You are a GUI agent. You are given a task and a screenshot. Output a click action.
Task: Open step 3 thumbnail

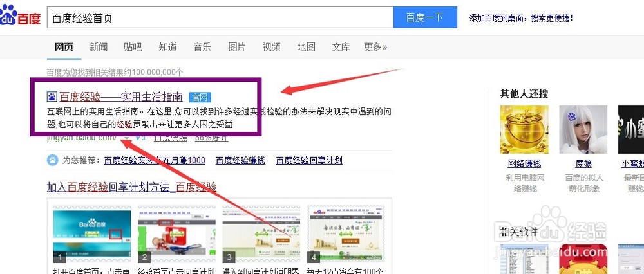[261, 234]
